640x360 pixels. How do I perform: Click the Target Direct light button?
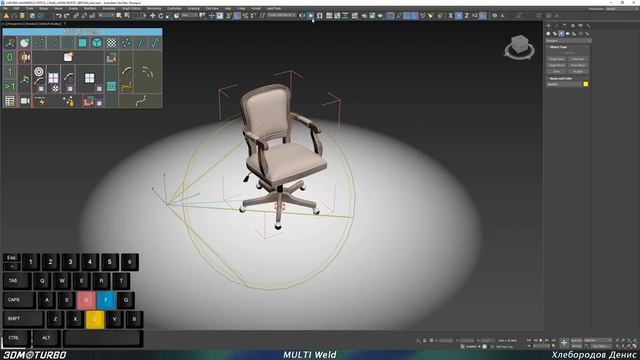coord(556,65)
